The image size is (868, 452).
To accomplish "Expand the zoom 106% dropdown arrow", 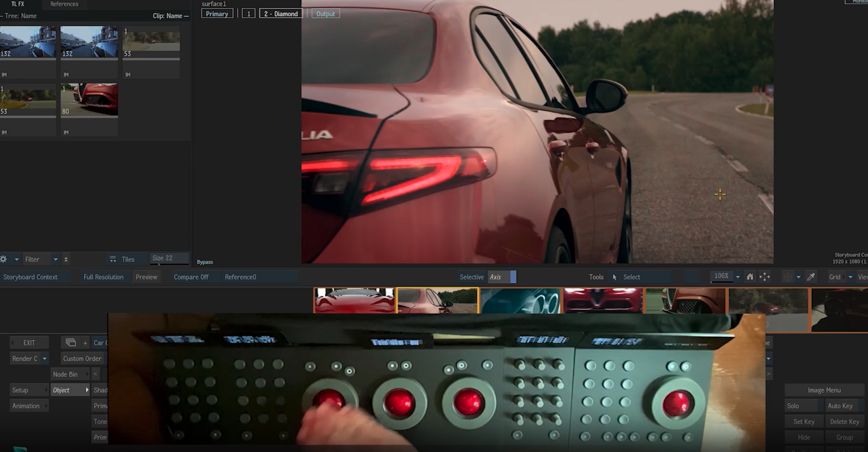I will pyautogui.click(x=738, y=277).
